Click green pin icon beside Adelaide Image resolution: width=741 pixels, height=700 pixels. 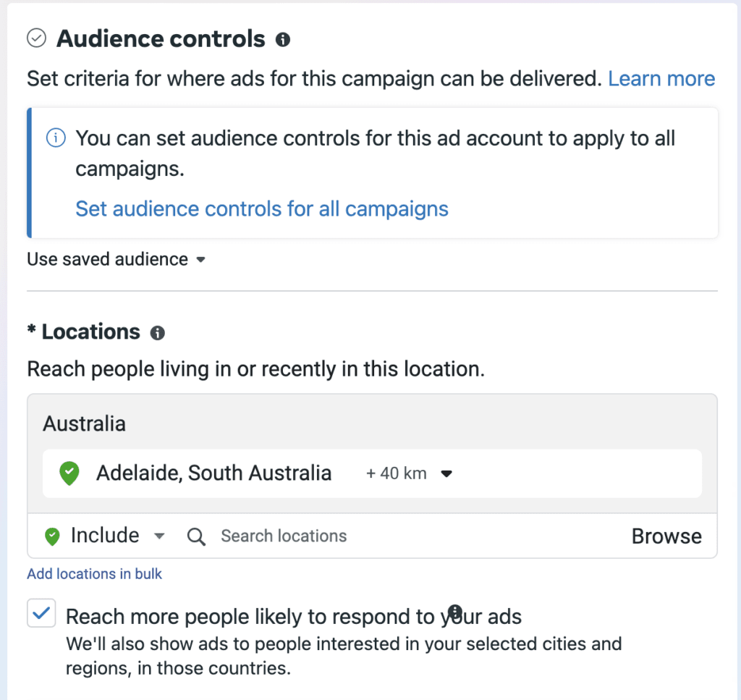point(69,474)
